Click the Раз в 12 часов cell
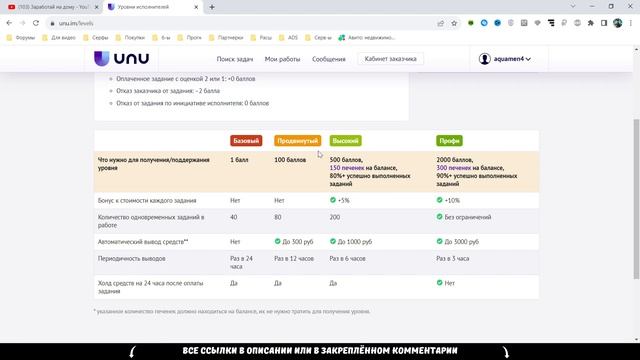Image resolution: width=640 pixels, height=360 pixels. point(294,258)
